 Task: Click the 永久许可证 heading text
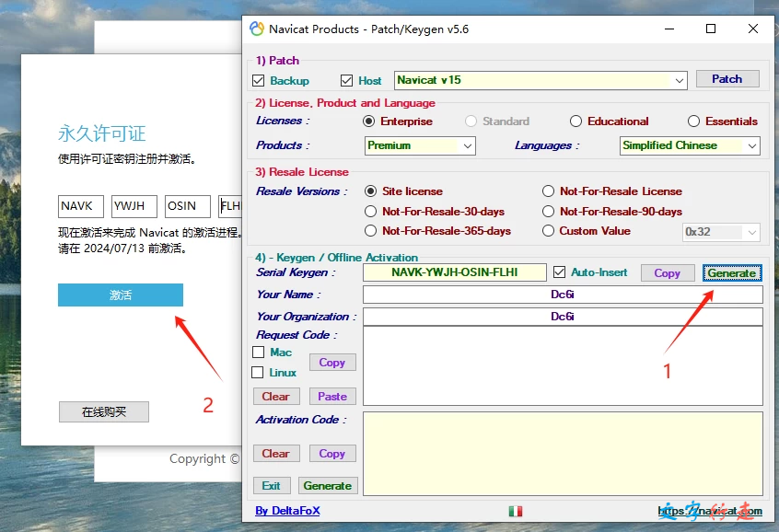[102, 133]
